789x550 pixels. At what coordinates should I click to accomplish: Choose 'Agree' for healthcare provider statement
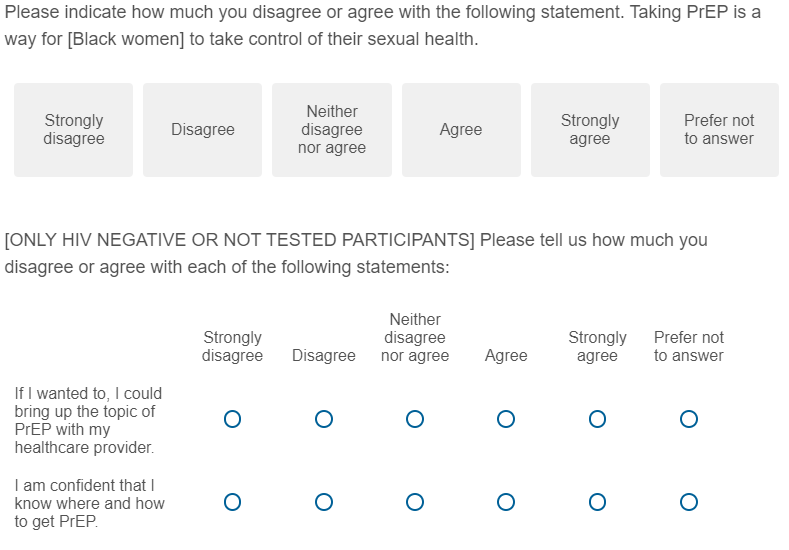click(506, 419)
